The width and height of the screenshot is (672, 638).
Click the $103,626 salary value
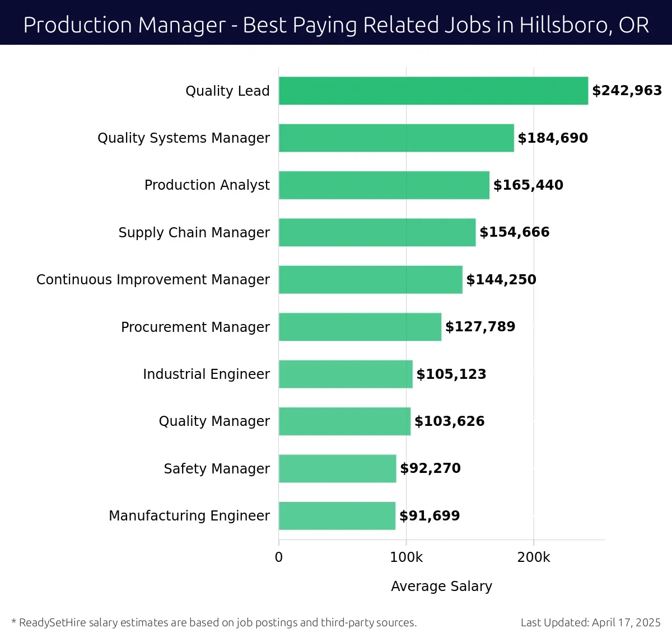point(450,421)
